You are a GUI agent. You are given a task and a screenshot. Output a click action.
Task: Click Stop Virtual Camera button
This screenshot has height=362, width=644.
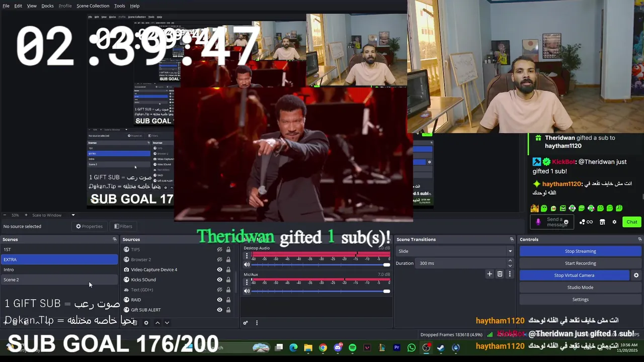(x=574, y=275)
